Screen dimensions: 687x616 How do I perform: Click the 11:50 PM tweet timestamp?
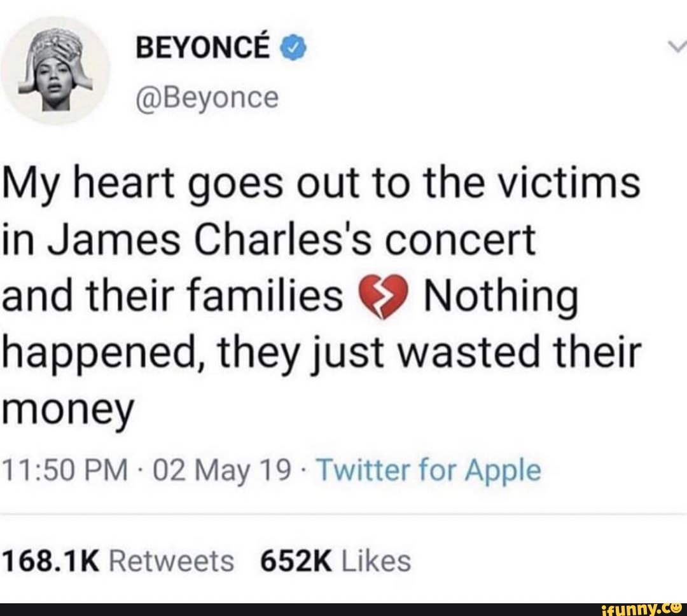pos(66,470)
